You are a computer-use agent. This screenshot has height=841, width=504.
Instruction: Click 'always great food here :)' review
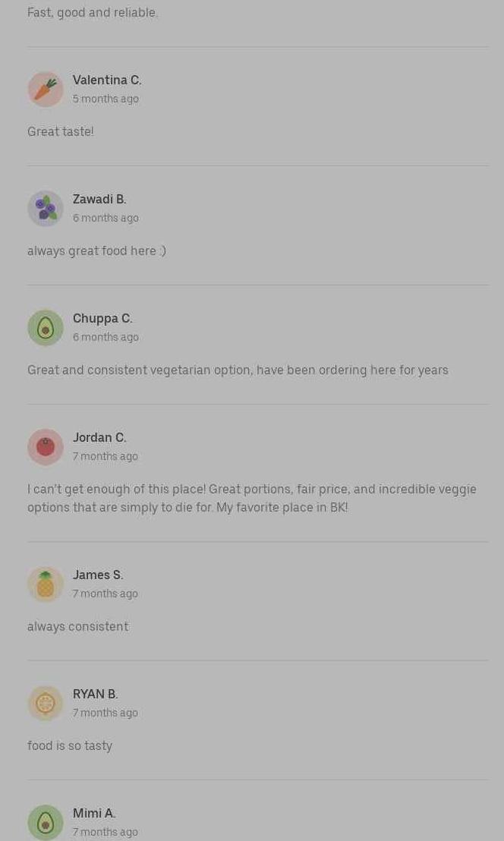point(97,251)
